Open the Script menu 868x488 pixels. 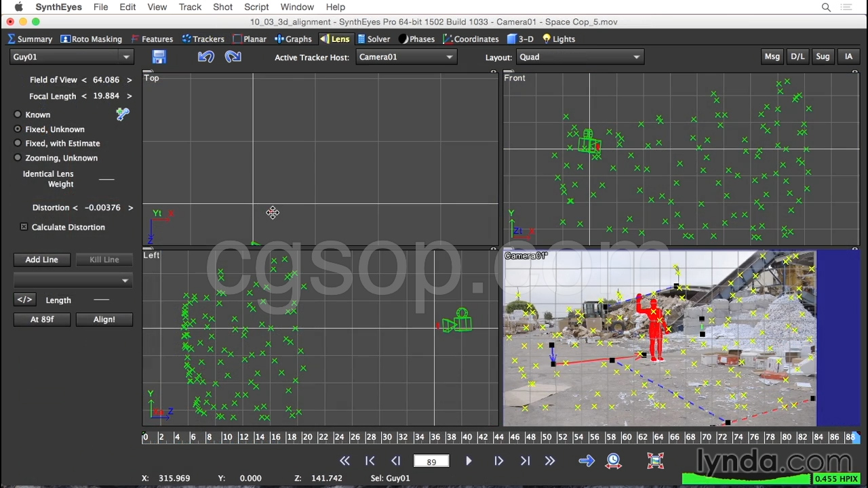pyautogui.click(x=256, y=7)
